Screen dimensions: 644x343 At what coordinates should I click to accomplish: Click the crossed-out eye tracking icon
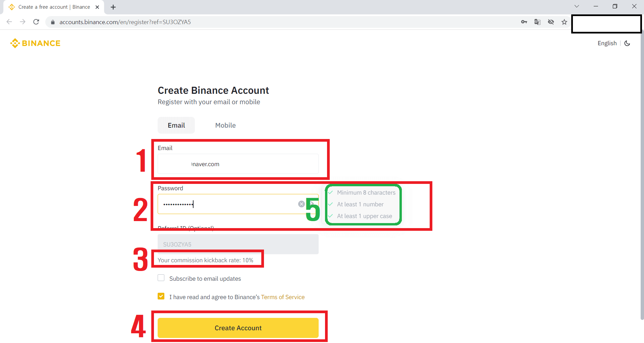pyautogui.click(x=551, y=22)
